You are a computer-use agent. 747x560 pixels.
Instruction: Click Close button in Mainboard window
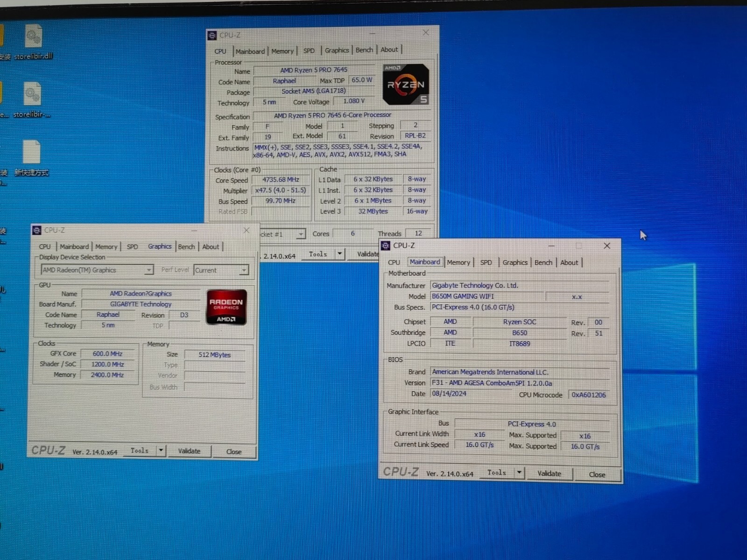click(597, 474)
